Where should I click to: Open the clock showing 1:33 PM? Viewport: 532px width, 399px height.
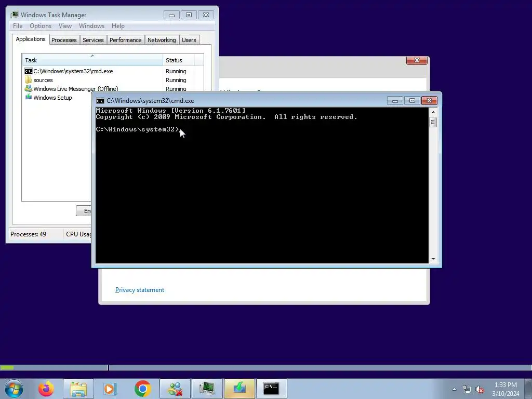coord(506,389)
